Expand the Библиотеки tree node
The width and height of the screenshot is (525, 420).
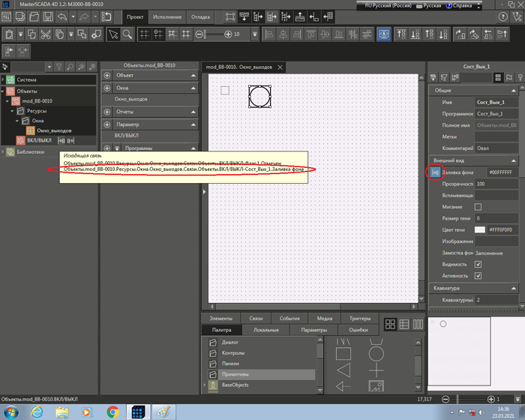tap(4, 151)
